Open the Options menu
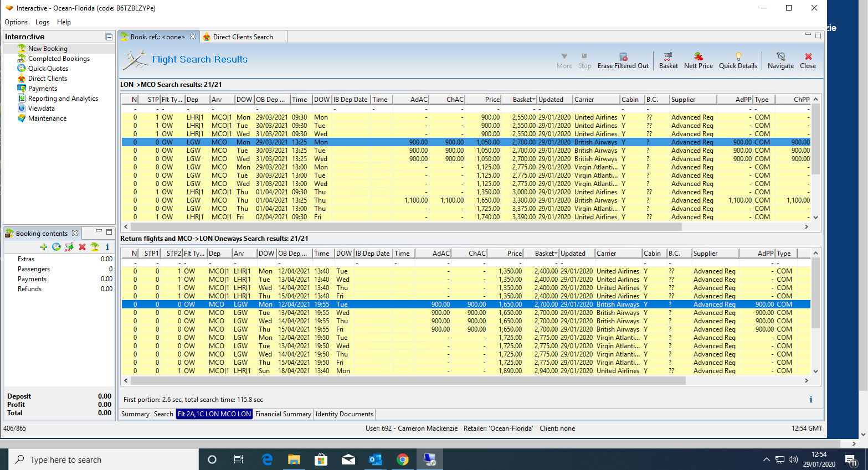This screenshot has width=868, height=470. click(x=16, y=22)
